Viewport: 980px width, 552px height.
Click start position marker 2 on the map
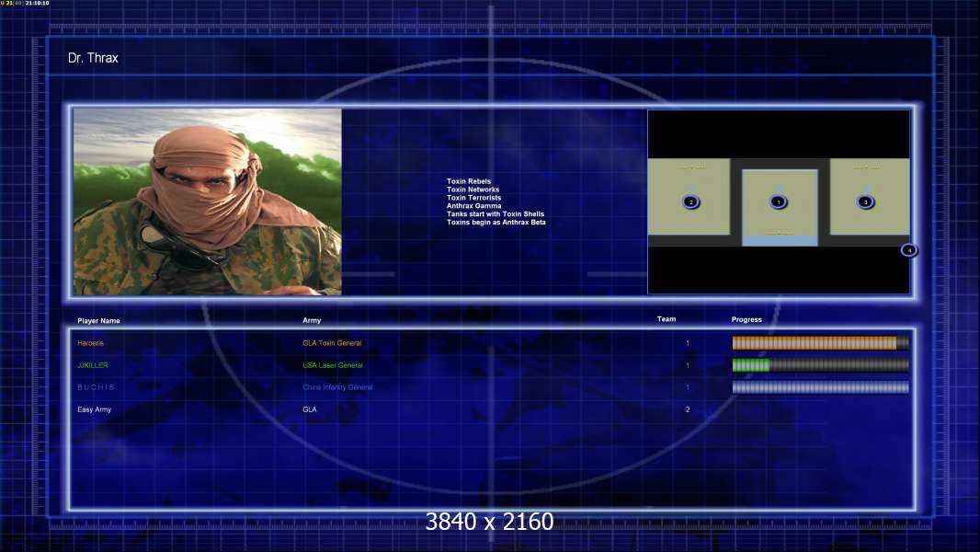[x=690, y=201]
